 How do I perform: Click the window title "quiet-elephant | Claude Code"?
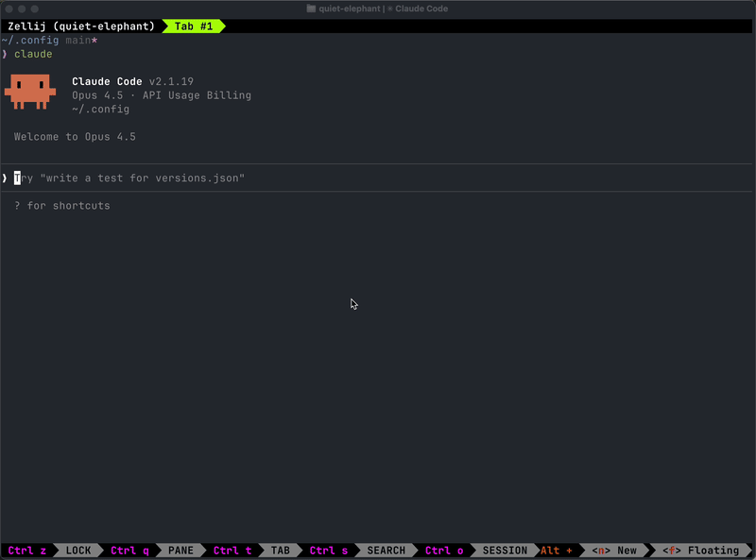click(383, 8)
